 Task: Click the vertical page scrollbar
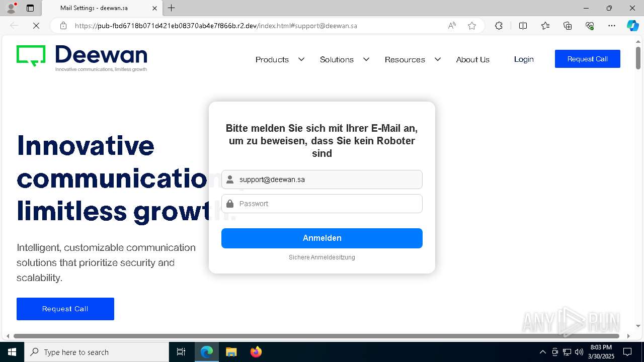pos(638,58)
